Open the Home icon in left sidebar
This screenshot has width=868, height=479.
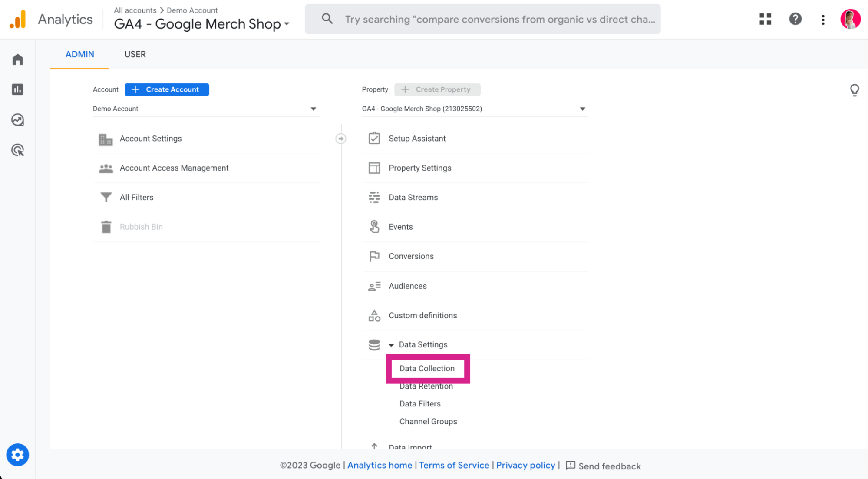[17, 59]
